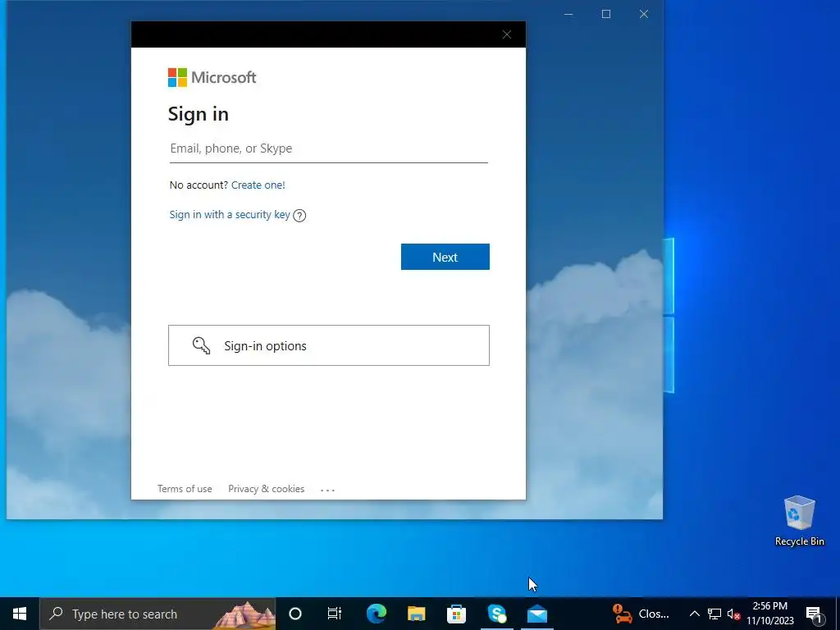The image size is (840, 630).
Task: Launch Microsoft Edge from taskbar
Action: coord(377,614)
